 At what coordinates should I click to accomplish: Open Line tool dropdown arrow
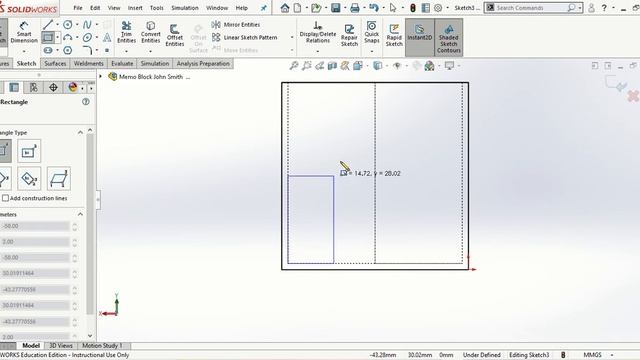tap(57, 24)
